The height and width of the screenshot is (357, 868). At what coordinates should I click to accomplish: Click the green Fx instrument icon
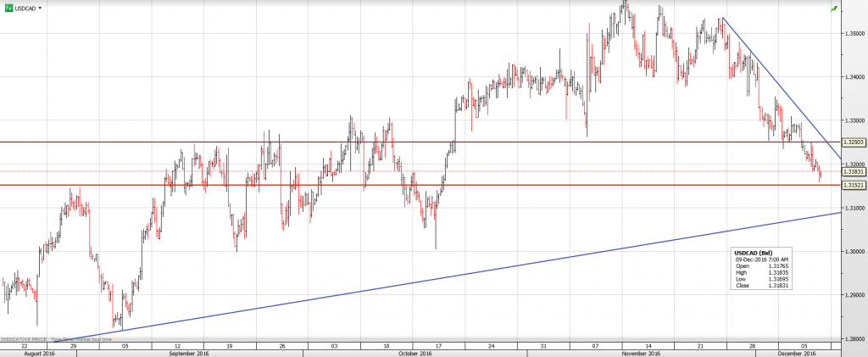coord(8,7)
